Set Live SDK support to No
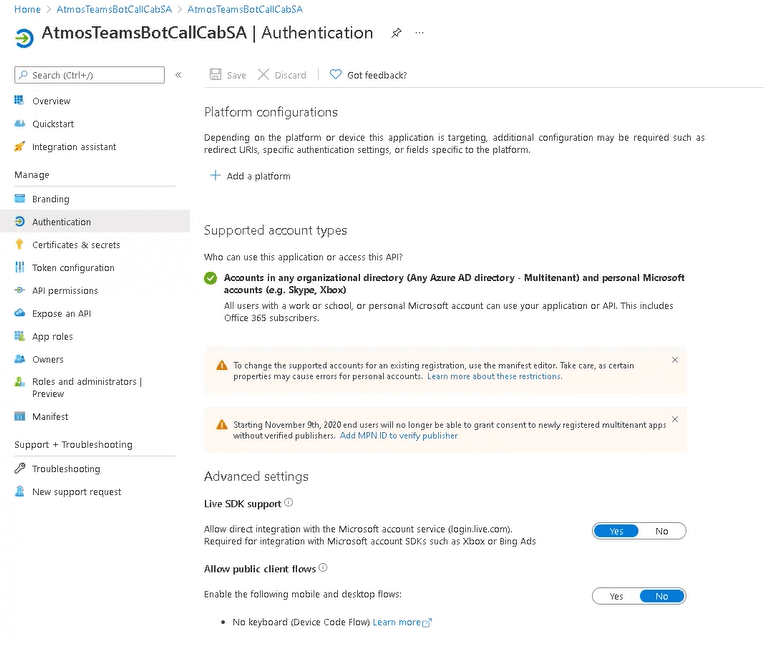 (662, 531)
